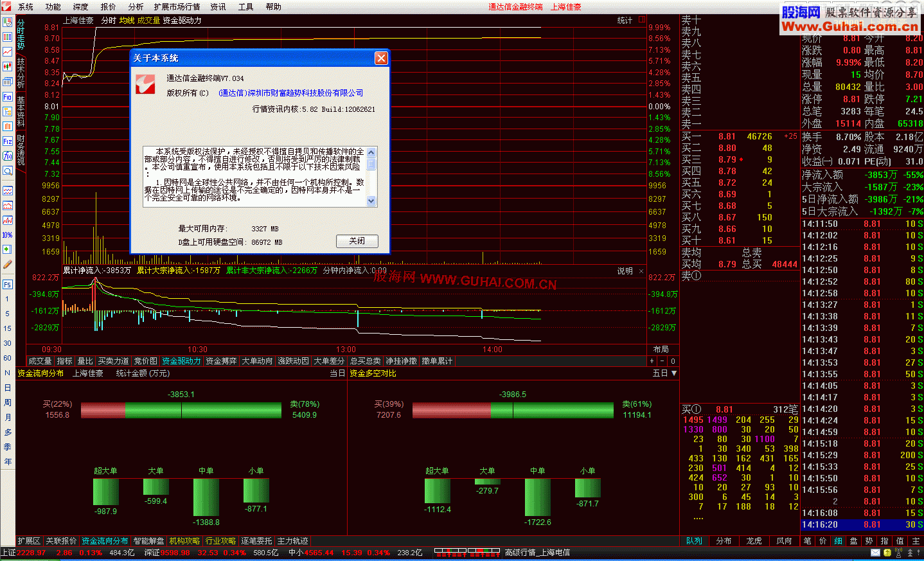The image size is (924, 561).
Task: Open the mail envelope icon in status bar
Action: (x=875, y=553)
